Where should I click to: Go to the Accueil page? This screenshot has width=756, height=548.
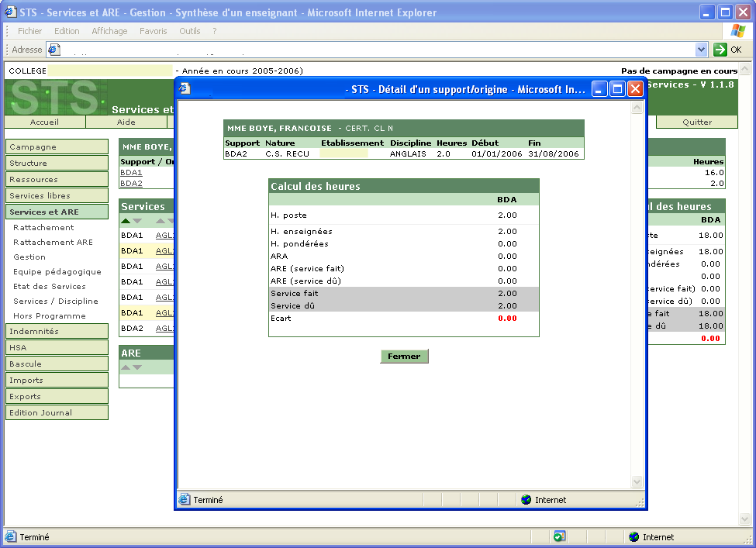[45, 122]
